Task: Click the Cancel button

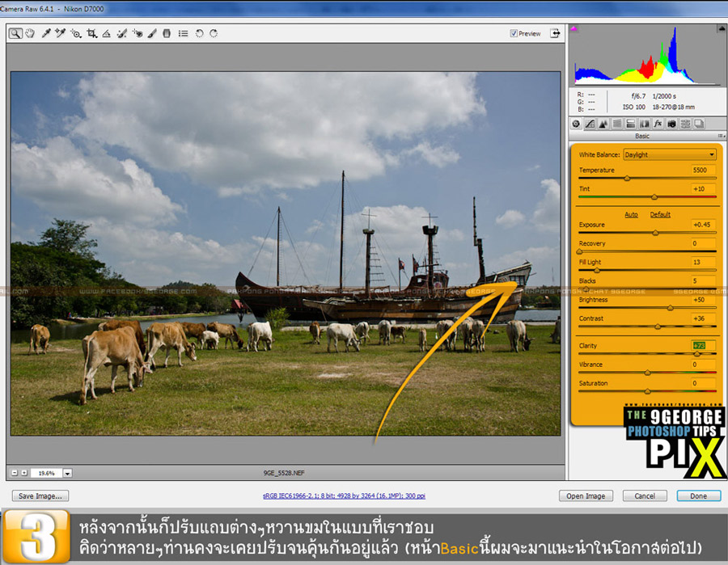Action: coord(645,495)
